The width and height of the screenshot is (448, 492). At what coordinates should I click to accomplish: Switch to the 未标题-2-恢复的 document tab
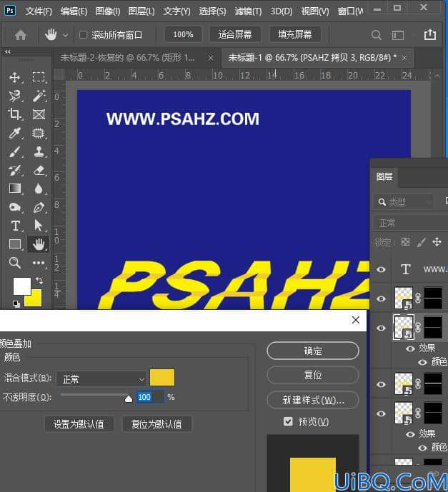point(127,58)
